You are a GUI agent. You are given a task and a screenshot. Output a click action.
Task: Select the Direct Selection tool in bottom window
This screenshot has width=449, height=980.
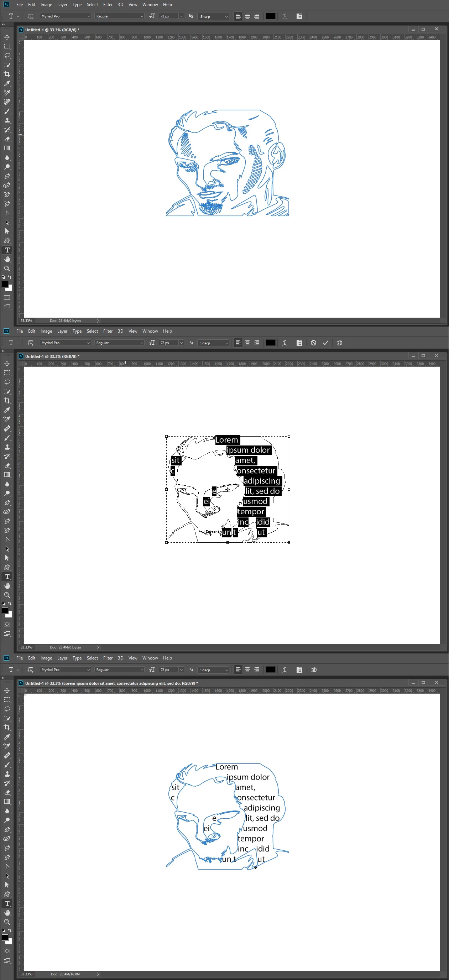[x=7, y=885]
